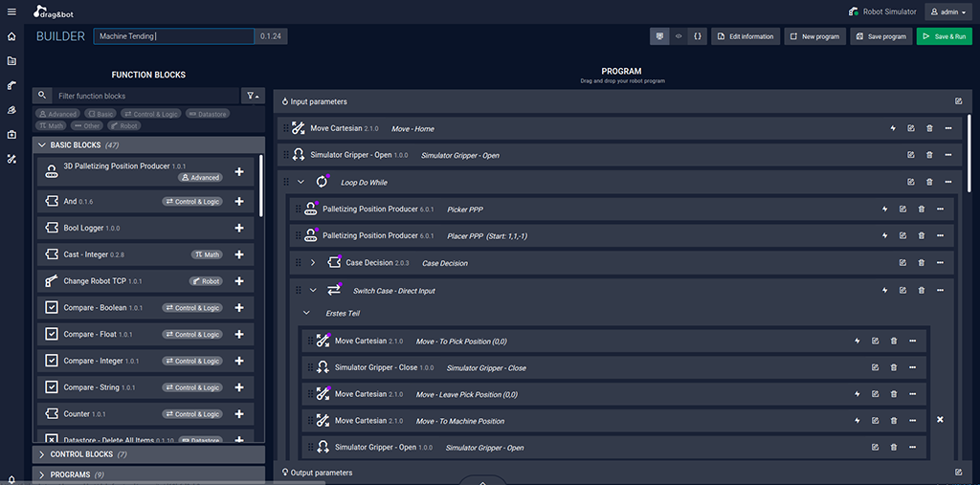Toggle the Basic filter tag
Screen dimensions: 980x485
(100, 114)
